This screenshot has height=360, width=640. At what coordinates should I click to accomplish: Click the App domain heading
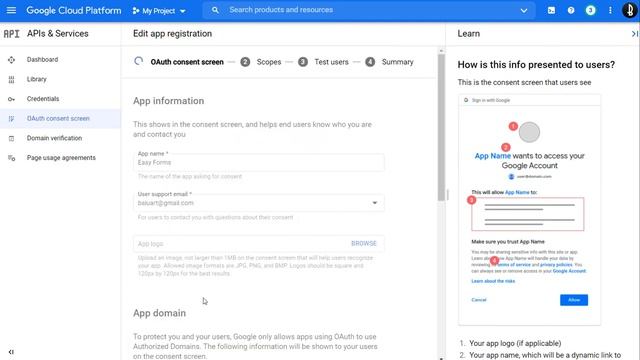[x=159, y=313]
